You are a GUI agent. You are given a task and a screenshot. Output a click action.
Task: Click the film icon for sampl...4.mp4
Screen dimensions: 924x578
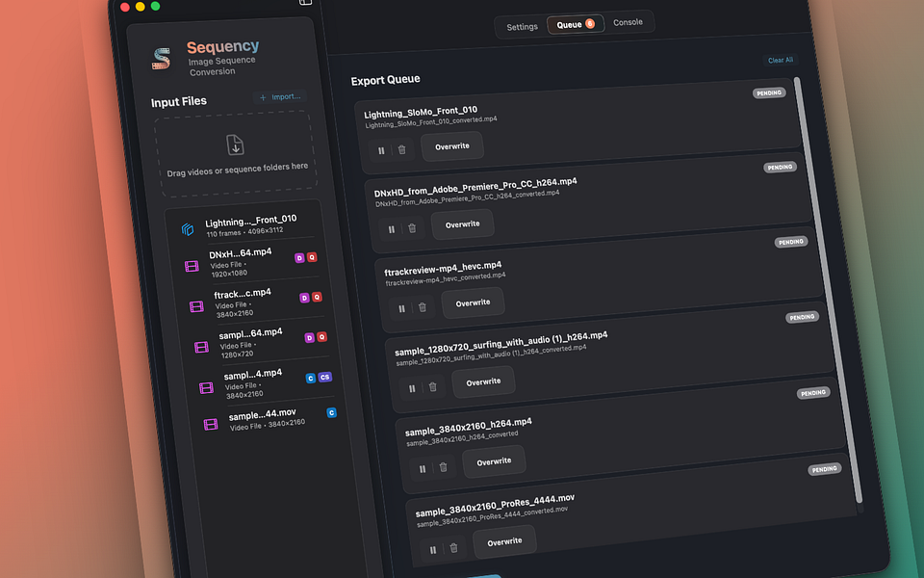(206, 387)
